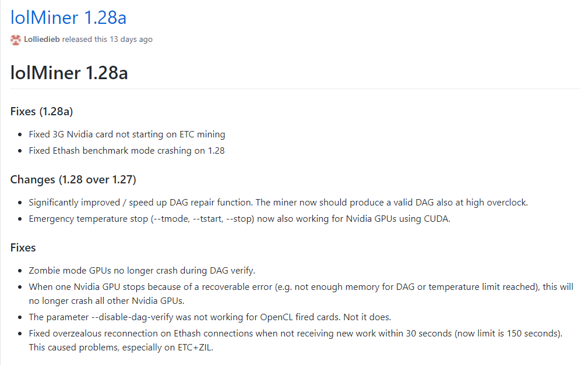Open the Lolliedieb author profile link
588x365 pixels.
click(x=41, y=40)
